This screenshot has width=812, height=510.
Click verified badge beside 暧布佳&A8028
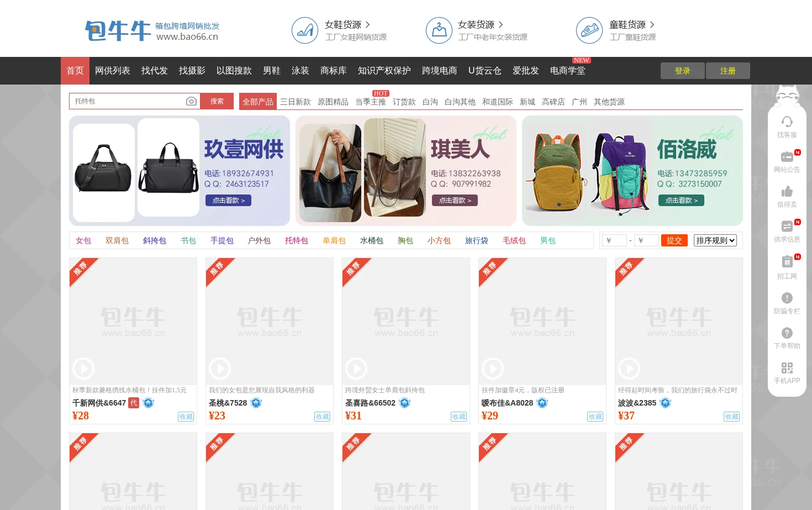542,403
